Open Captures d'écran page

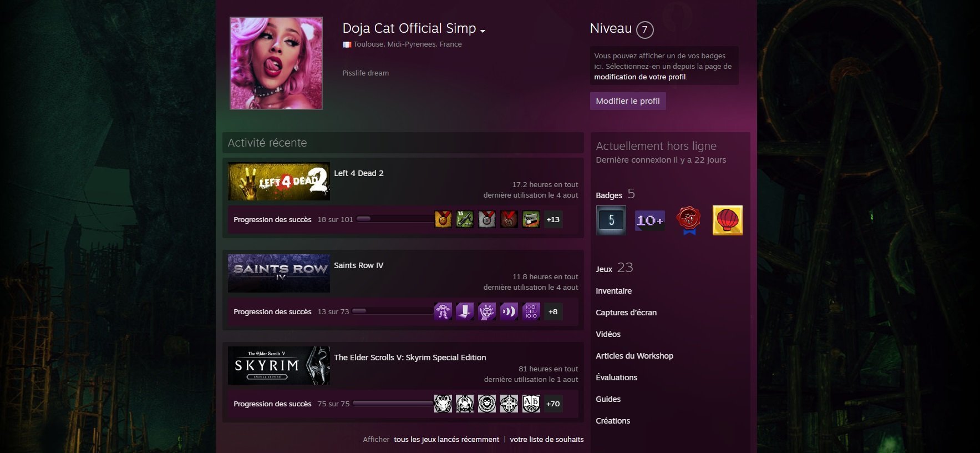coord(626,313)
